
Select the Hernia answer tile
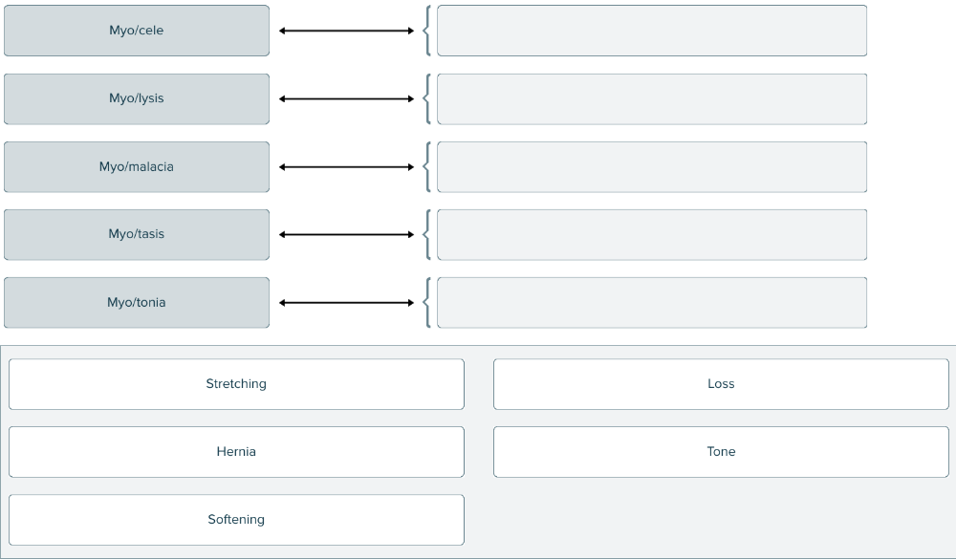coord(236,452)
